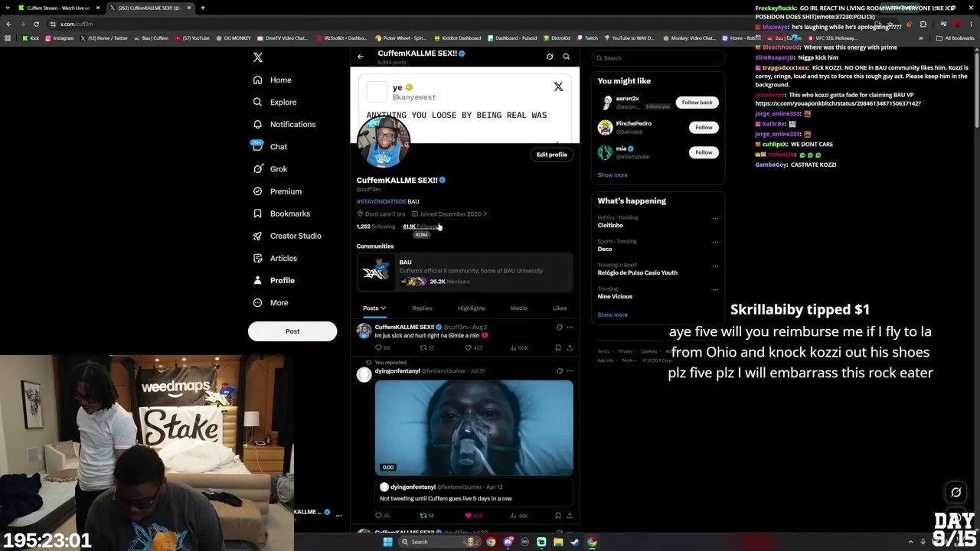
Task: Go back using the profile back arrow
Action: pyautogui.click(x=361, y=57)
